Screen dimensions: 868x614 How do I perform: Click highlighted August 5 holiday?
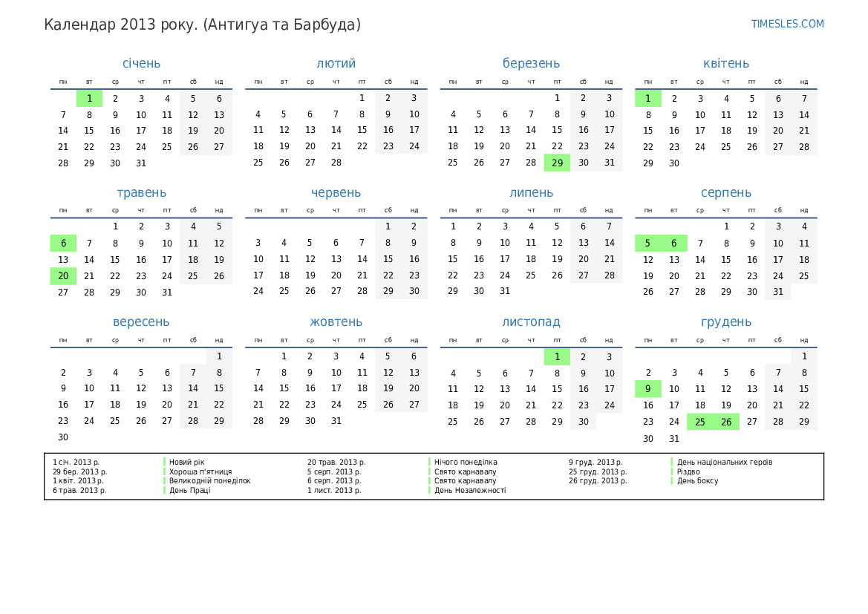647,243
